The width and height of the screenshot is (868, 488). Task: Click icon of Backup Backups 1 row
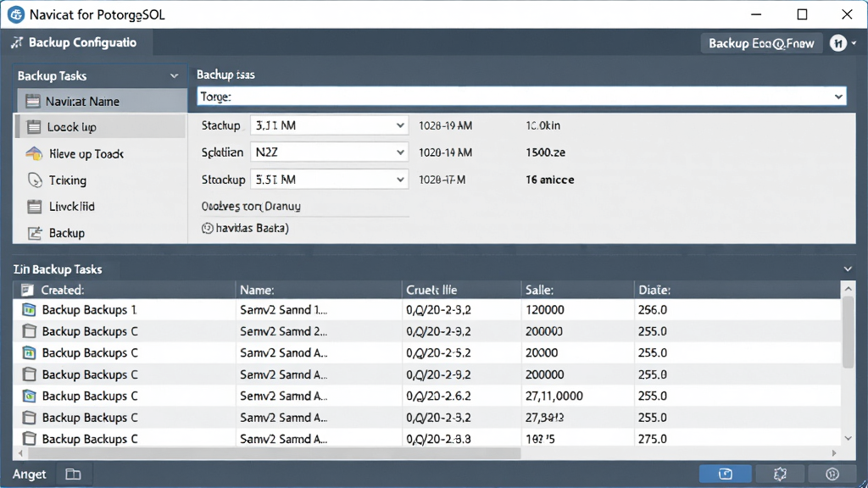[x=29, y=310]
